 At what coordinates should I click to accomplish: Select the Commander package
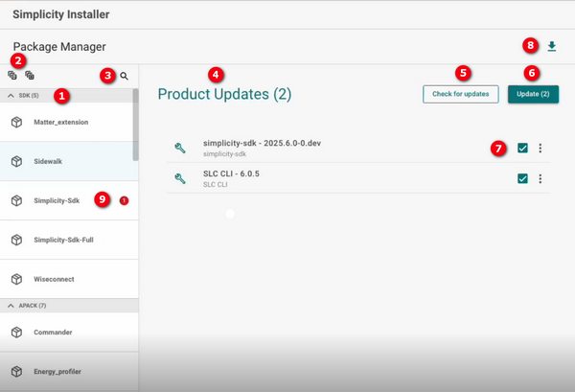click(69, 333)
